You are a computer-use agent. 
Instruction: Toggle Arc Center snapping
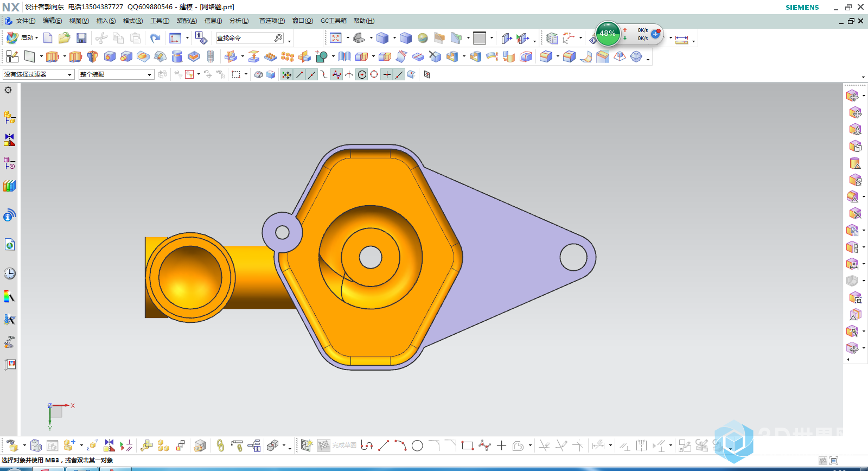[x=362, y=75]
